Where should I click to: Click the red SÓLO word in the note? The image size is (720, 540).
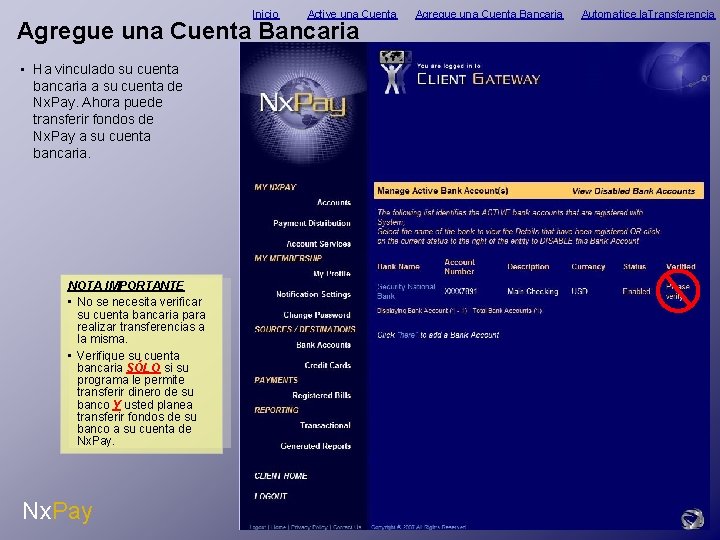point(144,368)
